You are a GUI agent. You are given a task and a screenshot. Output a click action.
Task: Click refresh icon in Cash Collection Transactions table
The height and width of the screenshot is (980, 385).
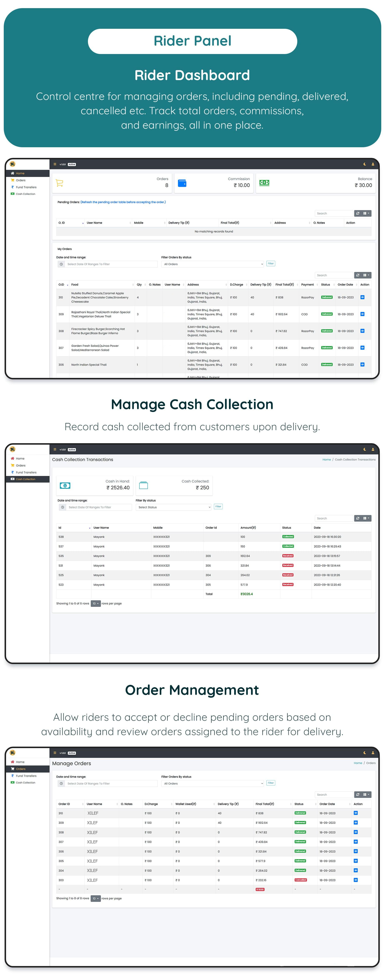(x=358, y=518)
